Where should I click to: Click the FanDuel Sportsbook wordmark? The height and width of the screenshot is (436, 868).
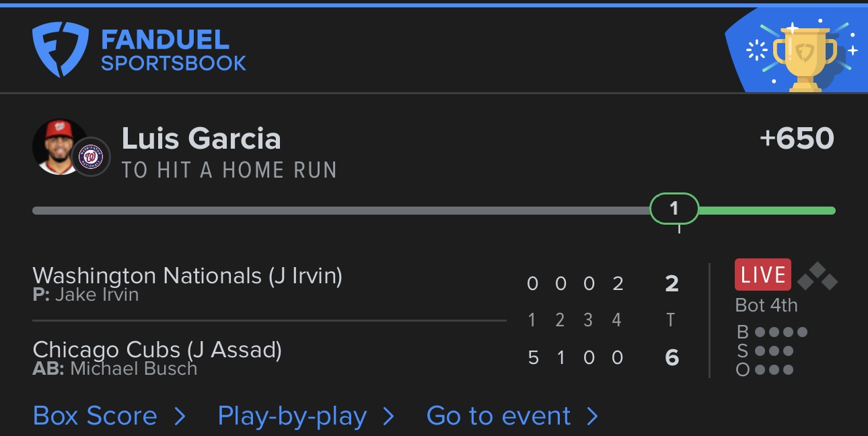point(173,50)
